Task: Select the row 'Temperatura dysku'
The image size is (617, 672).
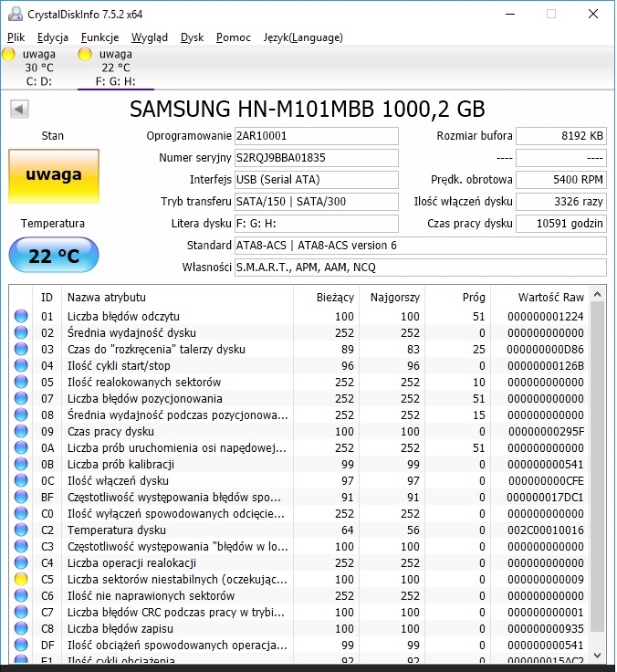Action: (x=299, y=530)
